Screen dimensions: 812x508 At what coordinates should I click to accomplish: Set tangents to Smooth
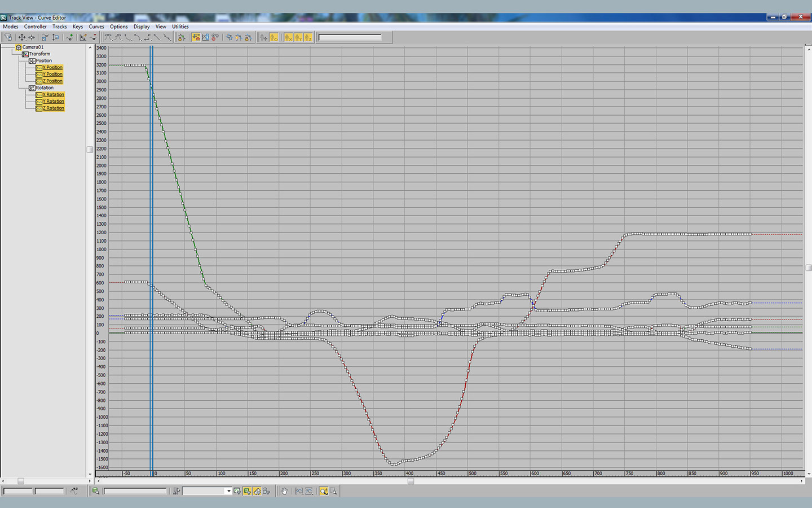click(167, 37)
